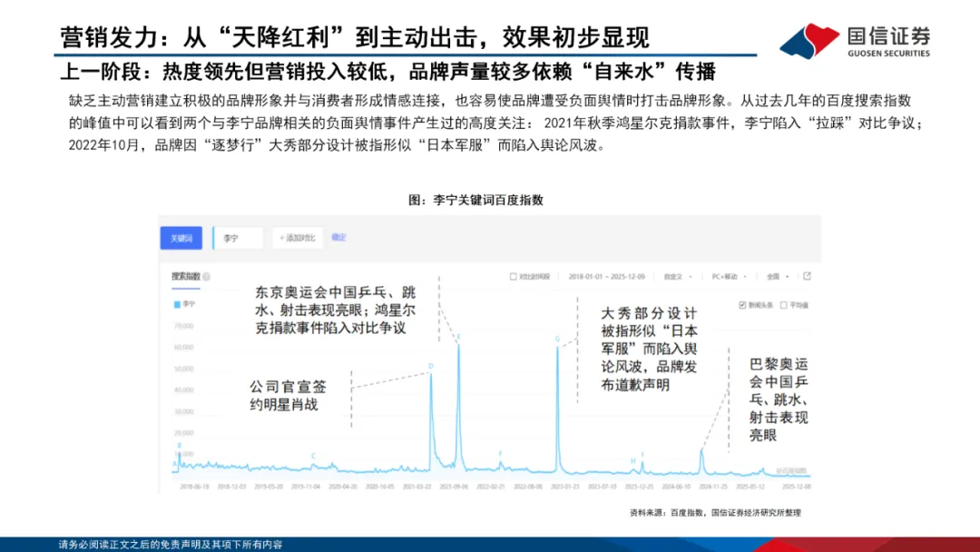The image size is (980, 552).
Task: Open the 全国 region dropdown
Action: tap(778, 276)
